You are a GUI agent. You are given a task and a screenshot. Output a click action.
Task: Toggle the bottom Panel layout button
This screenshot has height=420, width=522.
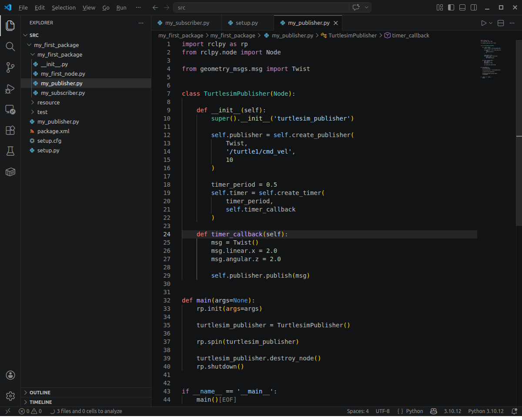(x=462, y=7)
